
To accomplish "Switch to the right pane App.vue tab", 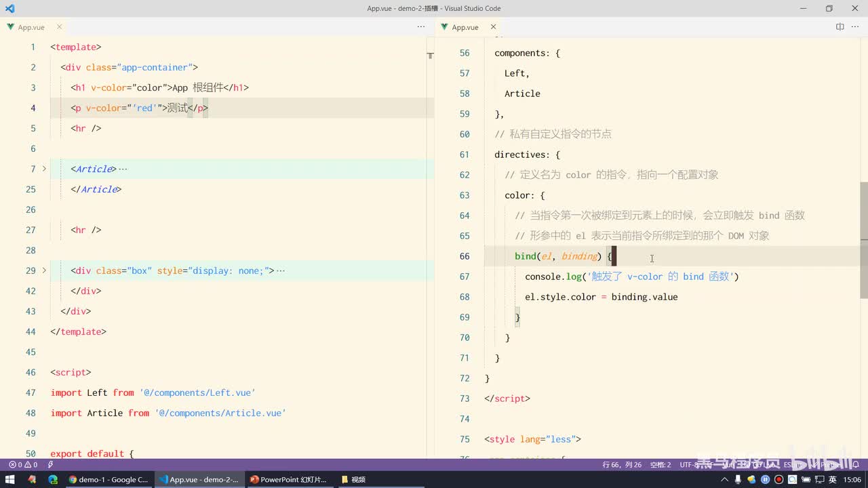I will coord(465,27).
